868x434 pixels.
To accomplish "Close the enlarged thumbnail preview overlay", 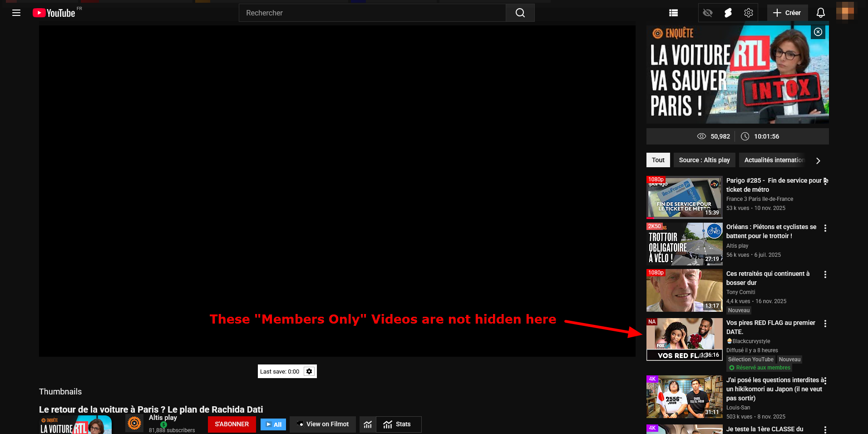I will click(818, 32).
